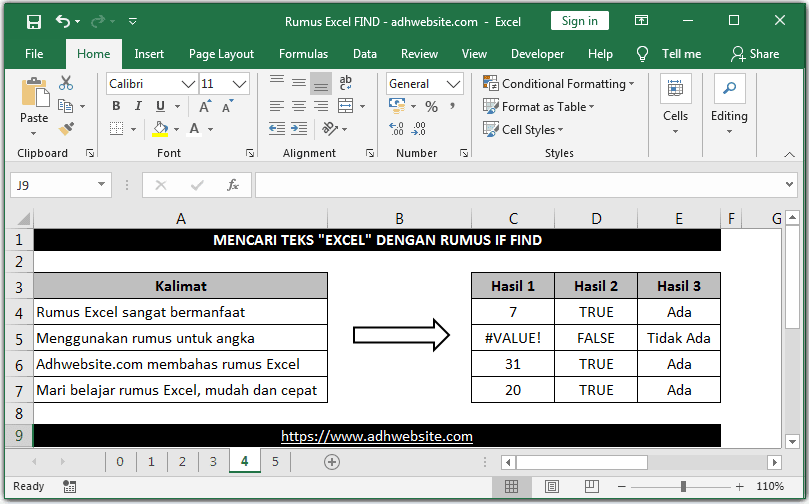809x504 pixels.
Task: Click the Decrease Decimal icon
Action: pos(418,128)
